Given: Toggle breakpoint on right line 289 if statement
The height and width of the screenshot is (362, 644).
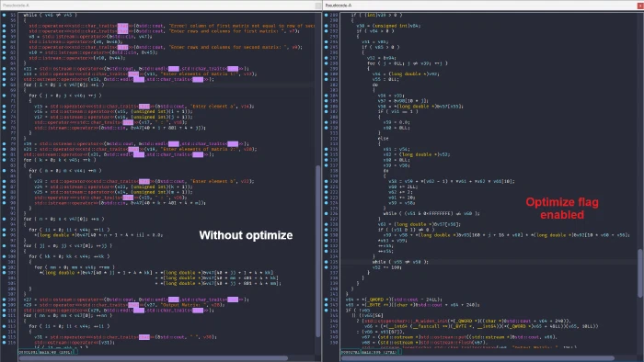Looking at the screenshot, I should (x=326, y=15).
